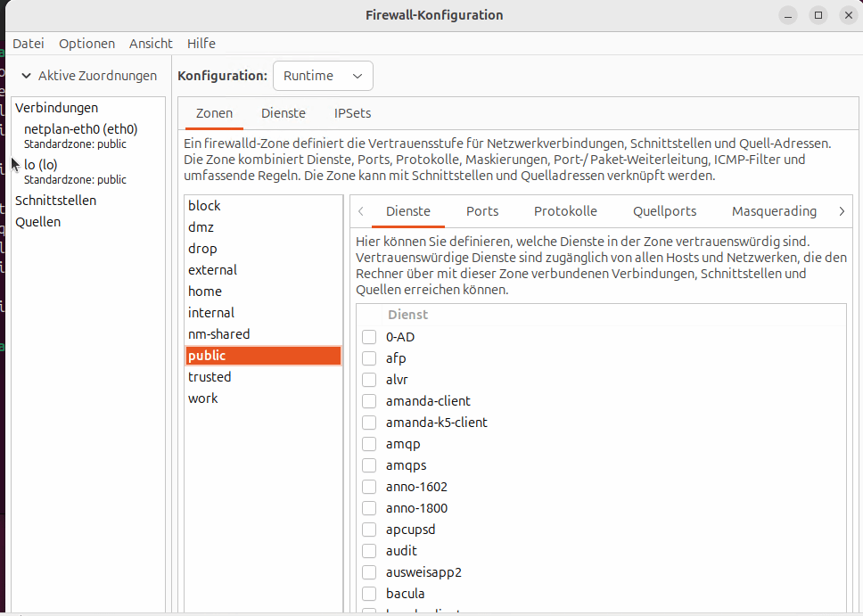Select the trusted zone in list
Viewport: 863px width, 616px height.
[x=210, y=377]
